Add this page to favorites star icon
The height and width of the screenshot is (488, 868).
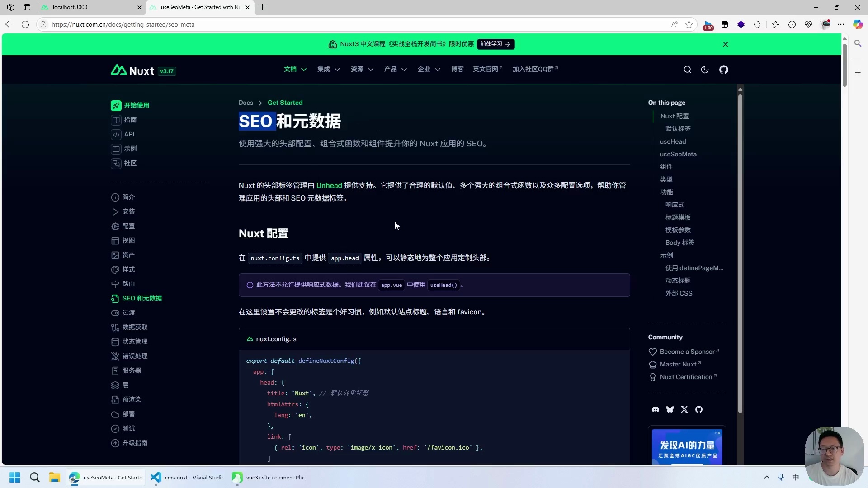click(x=689, y=24)
